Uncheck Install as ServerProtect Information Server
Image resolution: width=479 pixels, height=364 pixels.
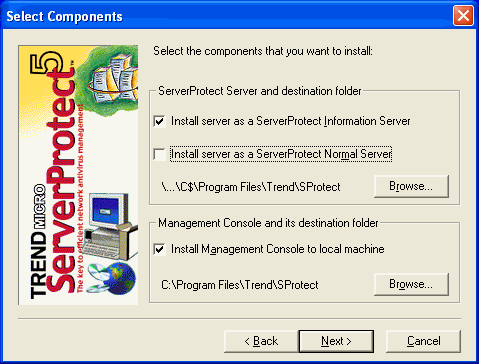tap(159, 121)
